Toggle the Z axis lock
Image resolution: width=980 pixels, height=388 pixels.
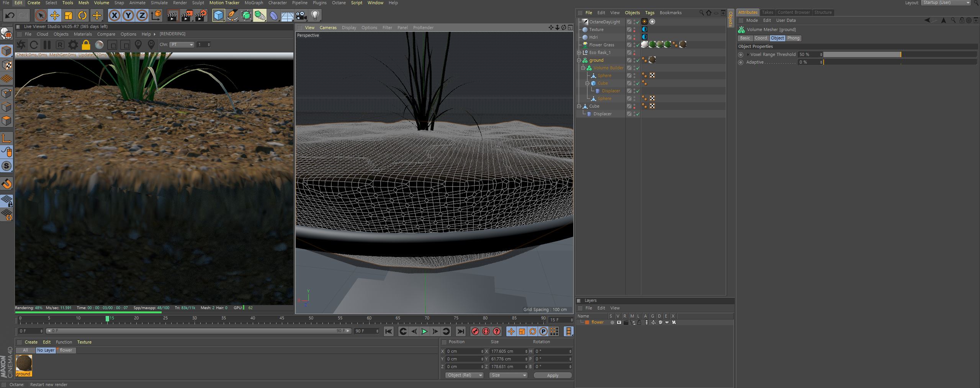pyautogui.click(x=142, y=15)
